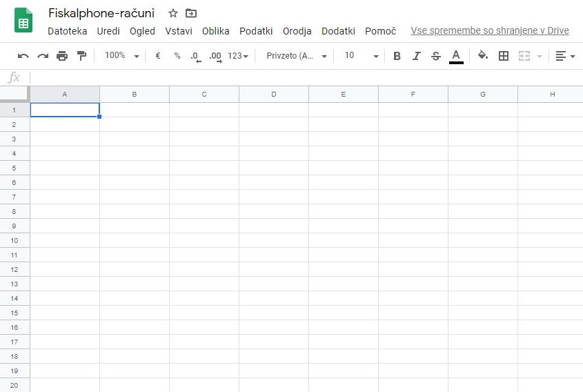
Task: Click the move to folder icon
Action: pyautogui.click(x=190, y=13)
